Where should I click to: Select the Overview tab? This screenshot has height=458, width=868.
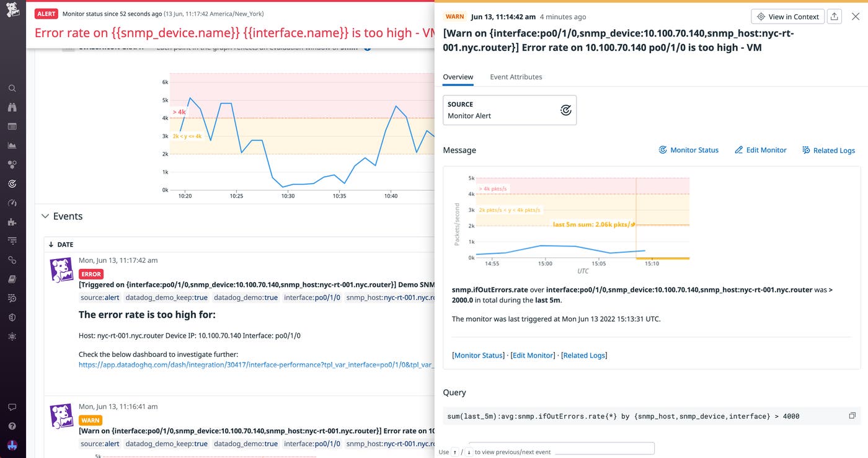pos(458,77)
